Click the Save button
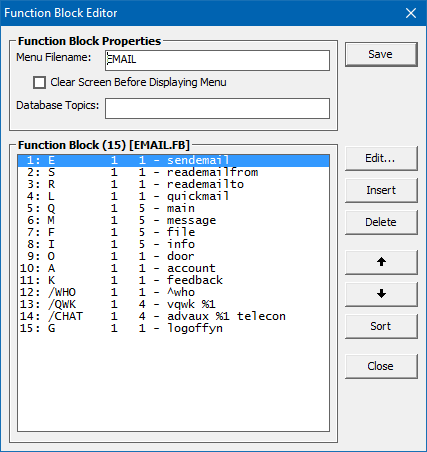Viewport: 427px width, 452px height. [x=381, y=54]
